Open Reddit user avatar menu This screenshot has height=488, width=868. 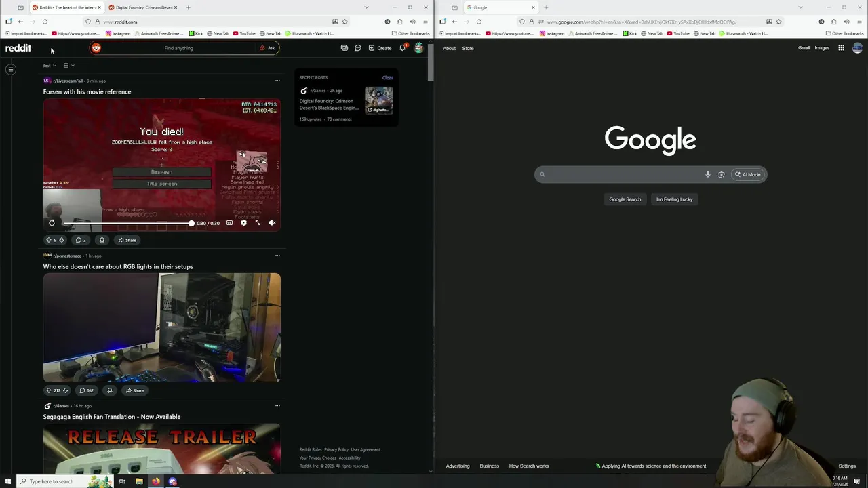(419, 48)
